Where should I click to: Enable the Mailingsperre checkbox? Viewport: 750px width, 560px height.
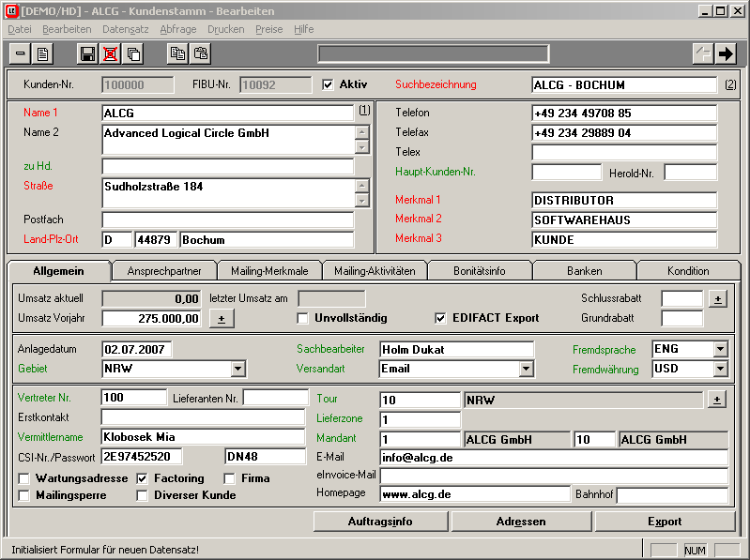pos(23,495)
